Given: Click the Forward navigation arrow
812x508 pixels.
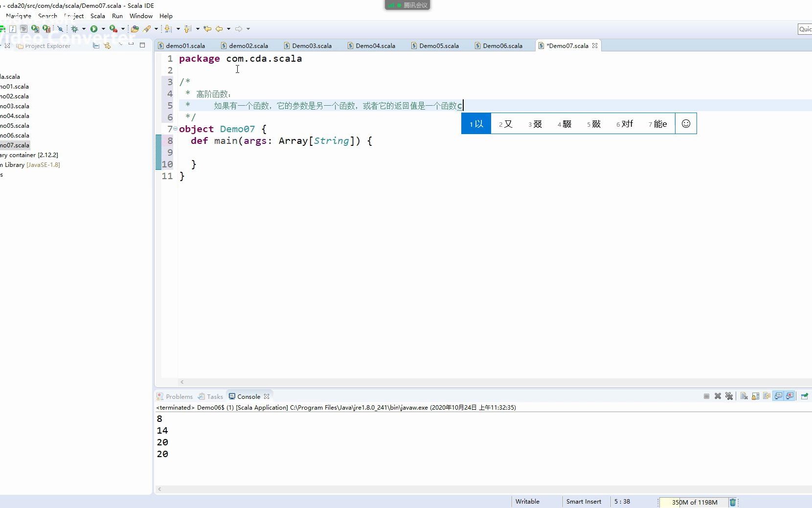Looking at the screenshot, I should [239, 29].
